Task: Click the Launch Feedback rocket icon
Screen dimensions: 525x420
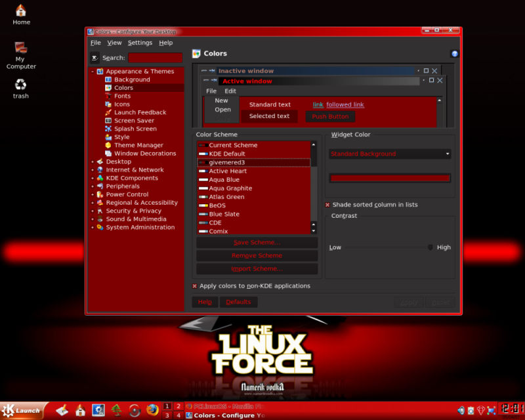Action: [x=108, y=112]
